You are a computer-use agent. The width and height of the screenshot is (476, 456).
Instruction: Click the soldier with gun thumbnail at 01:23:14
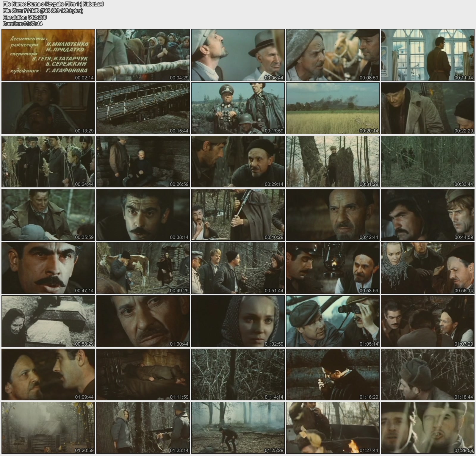[143, 428]
